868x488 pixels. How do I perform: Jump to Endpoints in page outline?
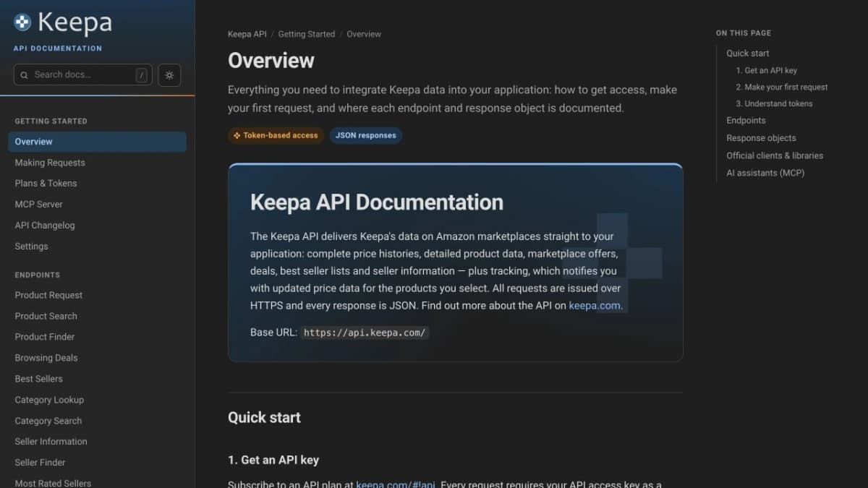pyautogui.click(x=746, y=121)
